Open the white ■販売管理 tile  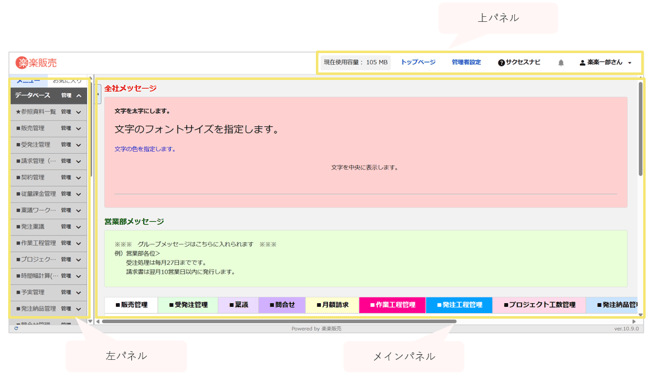[x=131, y=305]
